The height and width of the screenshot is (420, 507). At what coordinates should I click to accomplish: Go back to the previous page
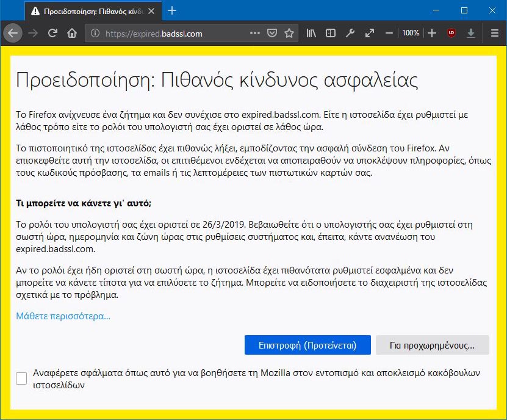click(13, 33)
